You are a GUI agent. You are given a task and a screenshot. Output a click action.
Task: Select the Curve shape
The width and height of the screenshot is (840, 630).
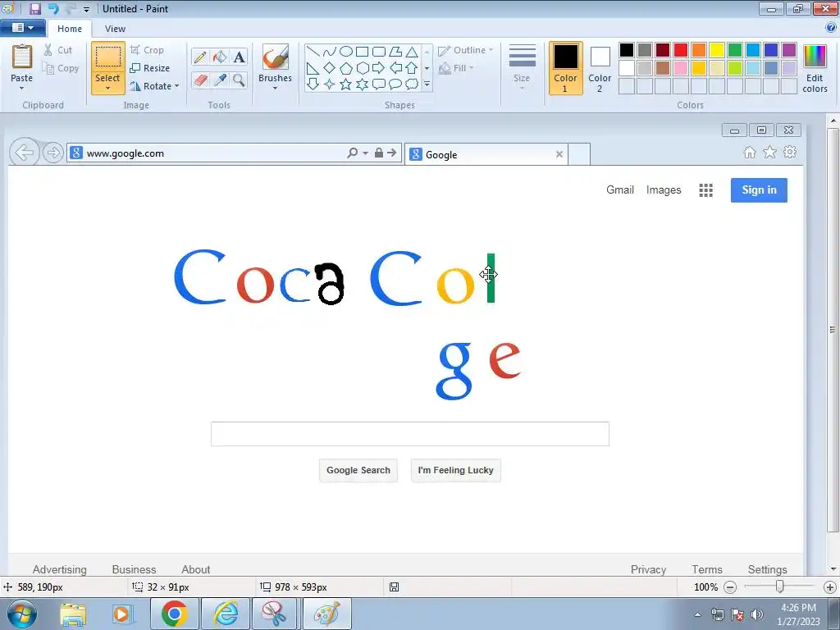[x=330, y=52]
